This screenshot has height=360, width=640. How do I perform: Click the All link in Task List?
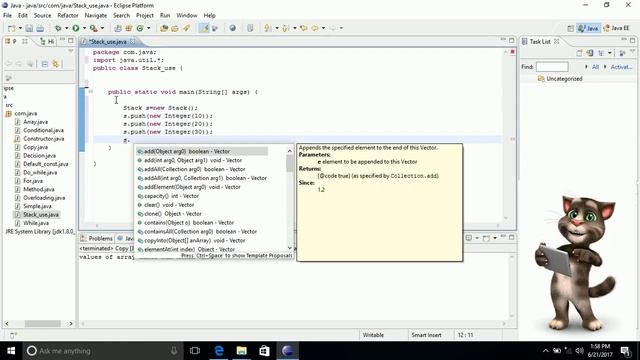click(x=596, y=67)
